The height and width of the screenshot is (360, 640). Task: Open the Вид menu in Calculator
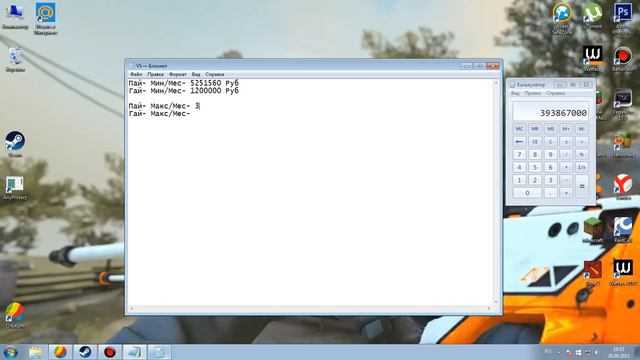(515, 93)
